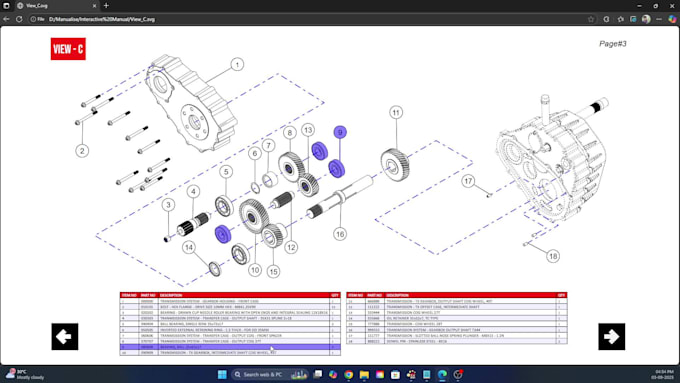This screenshot has width=680, height=383.
Task: Select callout balloon 6
Action: [255, 153]
